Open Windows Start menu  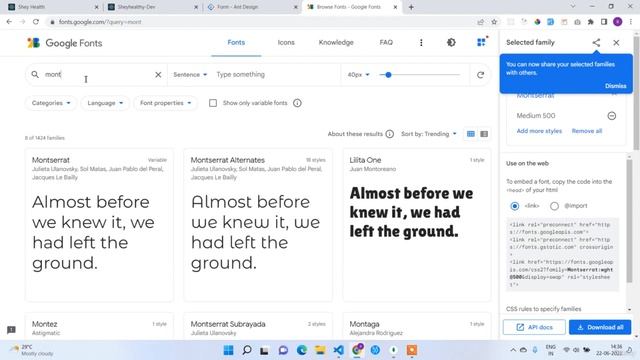[229, 350]
